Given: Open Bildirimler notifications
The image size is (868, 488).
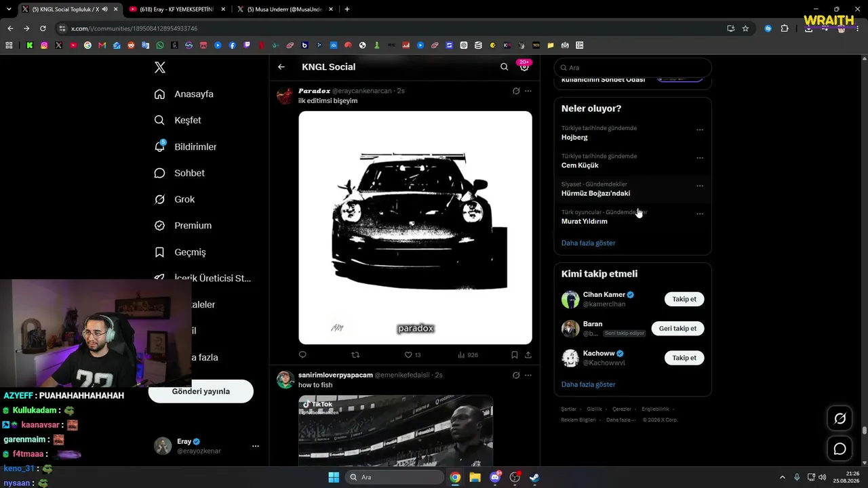Looking at the screenshot, I should (185, 146).
